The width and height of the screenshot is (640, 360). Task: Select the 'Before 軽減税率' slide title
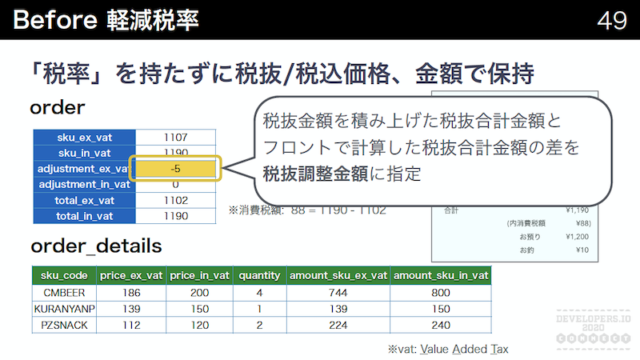point(106,20)
